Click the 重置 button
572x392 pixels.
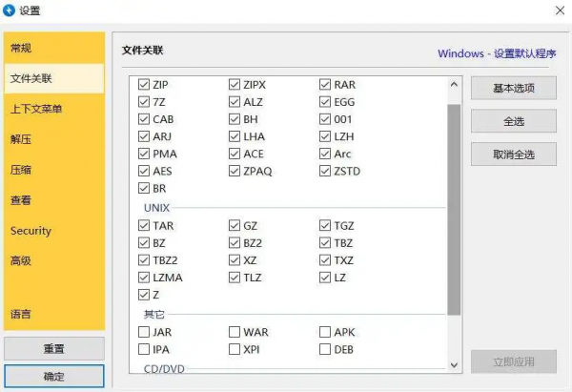click(x=54, y=348)
